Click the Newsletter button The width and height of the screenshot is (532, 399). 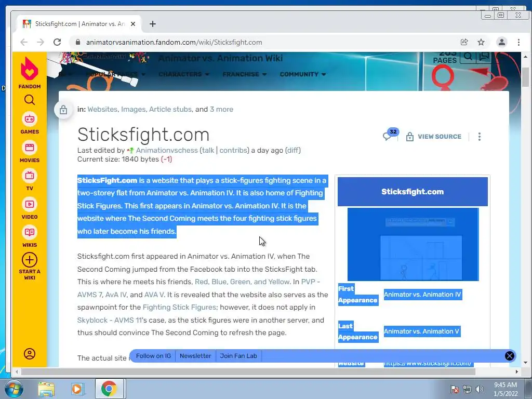tap(195, 356)
